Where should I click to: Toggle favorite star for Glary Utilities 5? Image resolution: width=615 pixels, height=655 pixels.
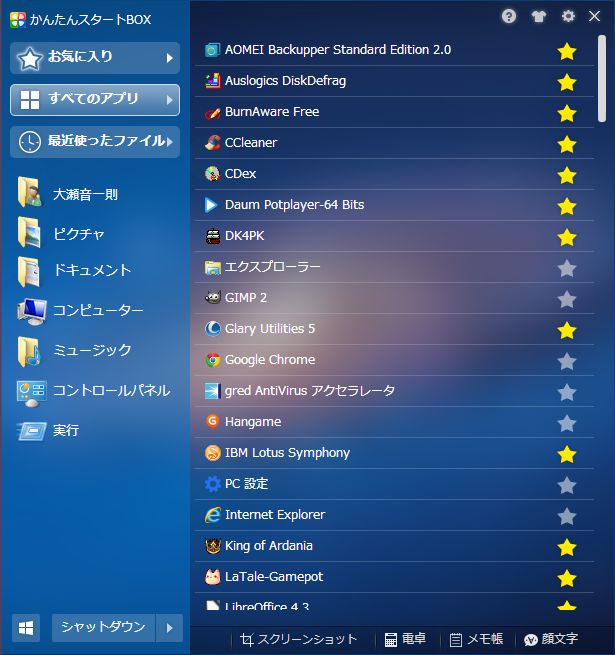(x=567, y=330)
